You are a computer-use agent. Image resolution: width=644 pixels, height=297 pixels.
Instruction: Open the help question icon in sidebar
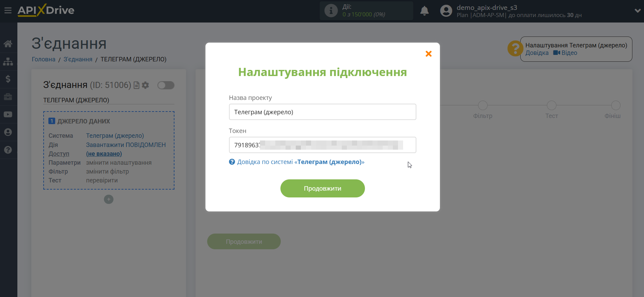(x=8, y=150)
